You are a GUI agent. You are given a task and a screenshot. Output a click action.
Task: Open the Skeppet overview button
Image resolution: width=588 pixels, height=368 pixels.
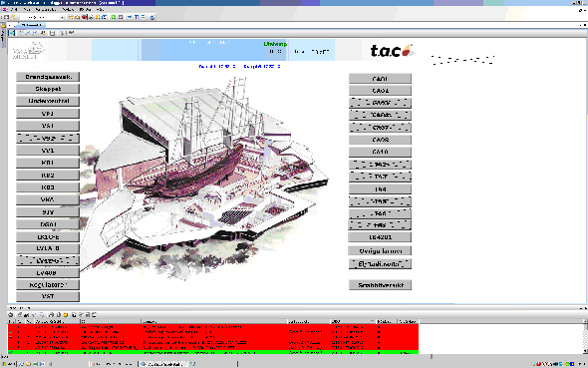coord(48,89)
